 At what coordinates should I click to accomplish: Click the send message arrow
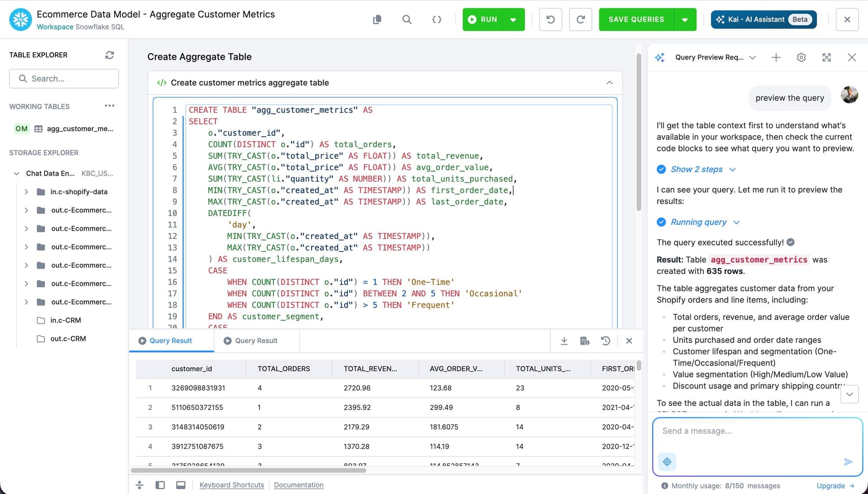pyautogui.click(x=848, y=462)
